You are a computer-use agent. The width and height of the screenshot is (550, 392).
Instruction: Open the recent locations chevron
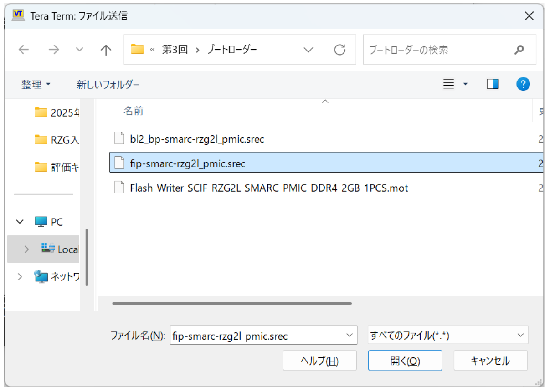80,50
